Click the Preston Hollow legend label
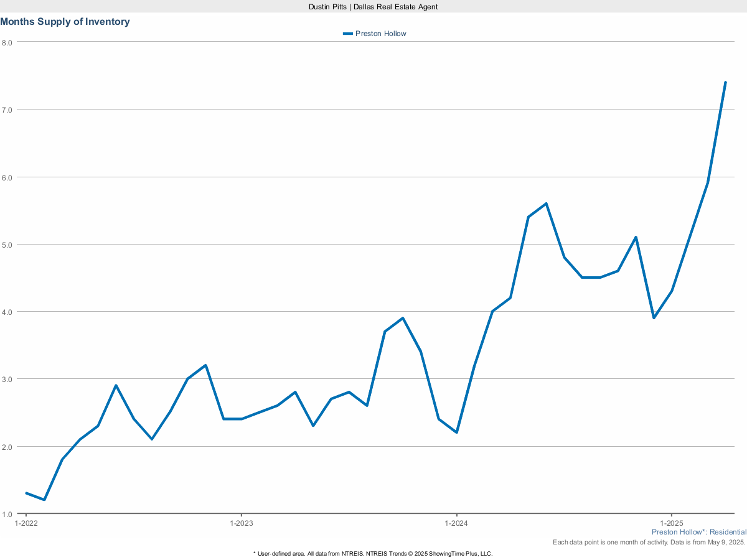The height and width of the screenshot is (560, 747). (x=380, y=34)
